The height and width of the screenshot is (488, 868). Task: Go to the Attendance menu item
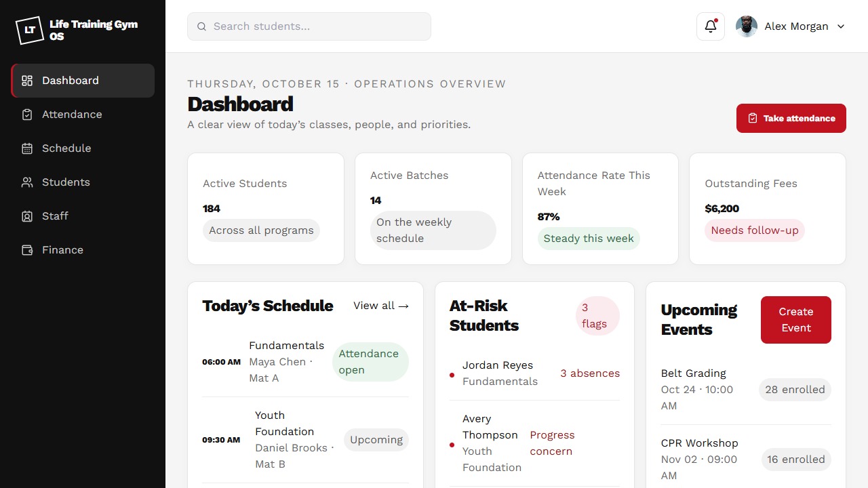83,115
